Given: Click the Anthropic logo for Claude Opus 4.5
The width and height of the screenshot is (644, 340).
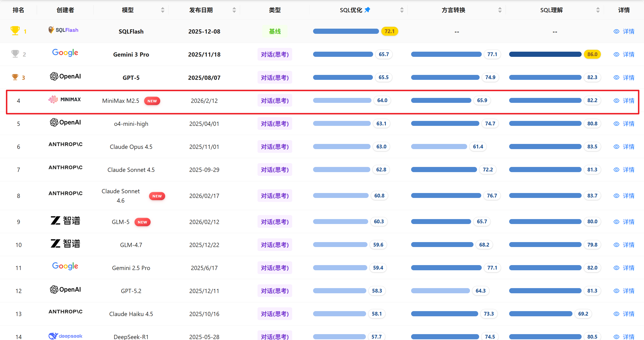Looking at the screenshot, I should click(x=65, y=144).
